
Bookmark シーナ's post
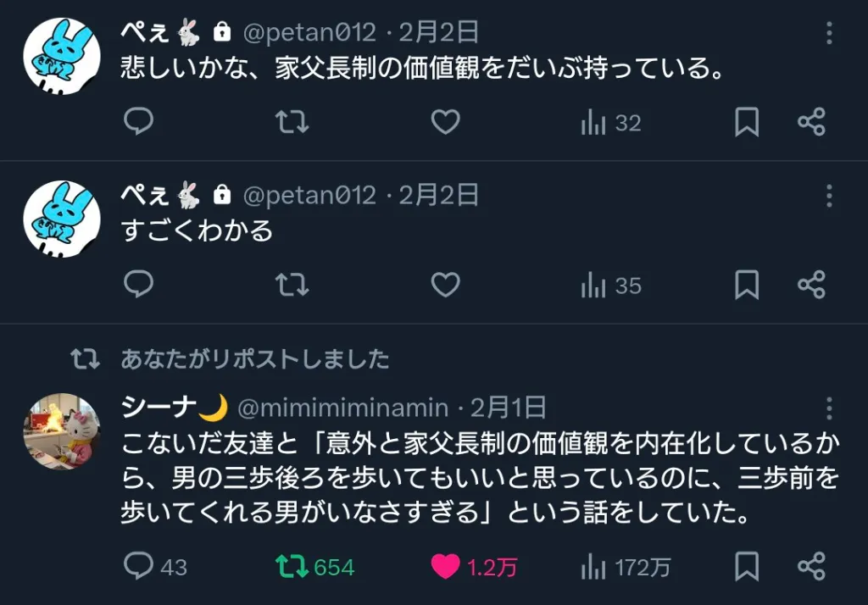point(746,565)
